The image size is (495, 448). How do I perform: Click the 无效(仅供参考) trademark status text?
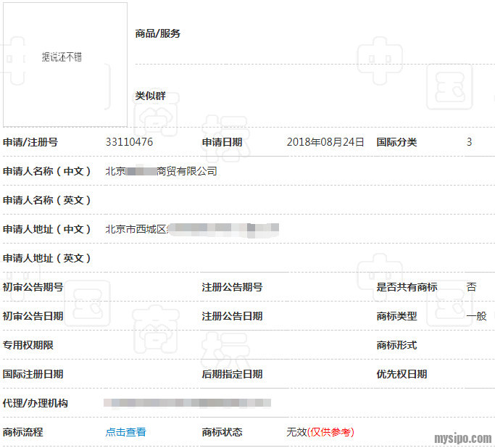320,432
